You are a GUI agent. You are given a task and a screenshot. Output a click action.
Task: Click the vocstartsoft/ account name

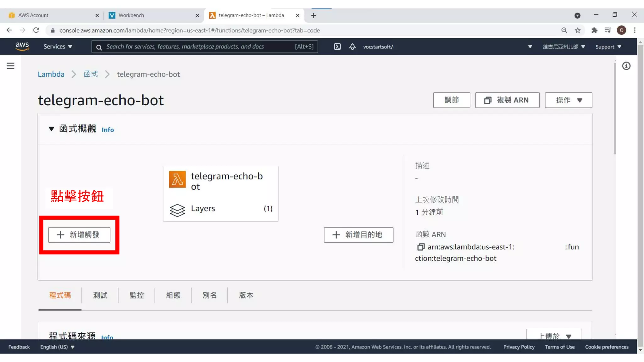pyautogui.click(x=378, y=47)
